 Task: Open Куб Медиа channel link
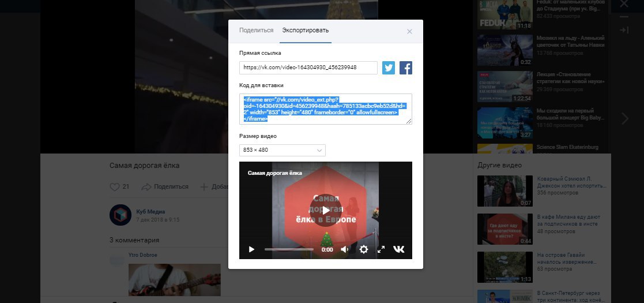(x=150, y=212)
